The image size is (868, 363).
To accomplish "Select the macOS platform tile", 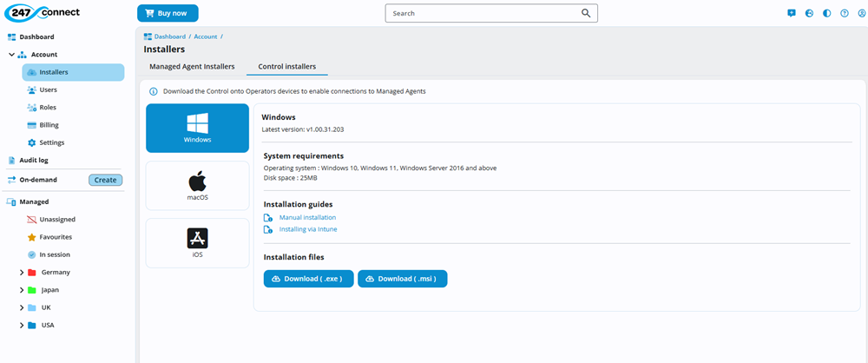I will tap(198, 186).
